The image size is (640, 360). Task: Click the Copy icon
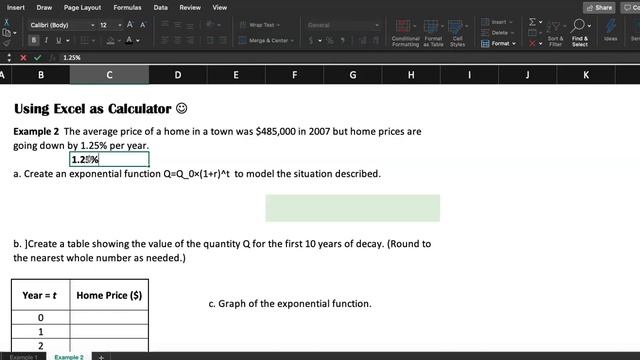pyautogui.click(x=6, y=33)
